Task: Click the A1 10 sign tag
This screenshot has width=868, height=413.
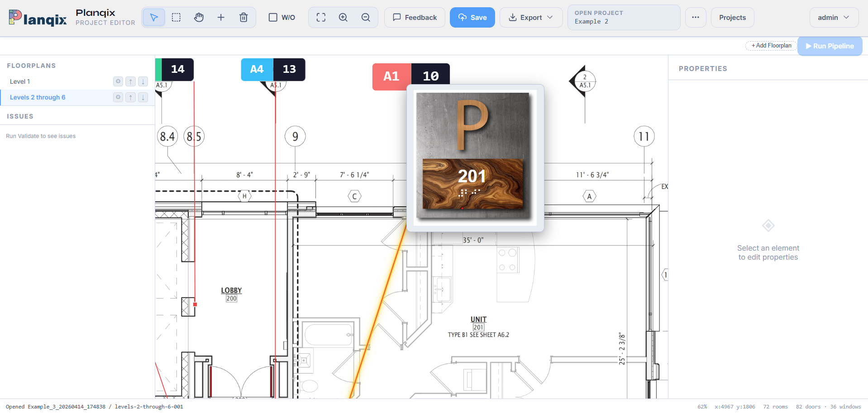Action: pos(411,76)
